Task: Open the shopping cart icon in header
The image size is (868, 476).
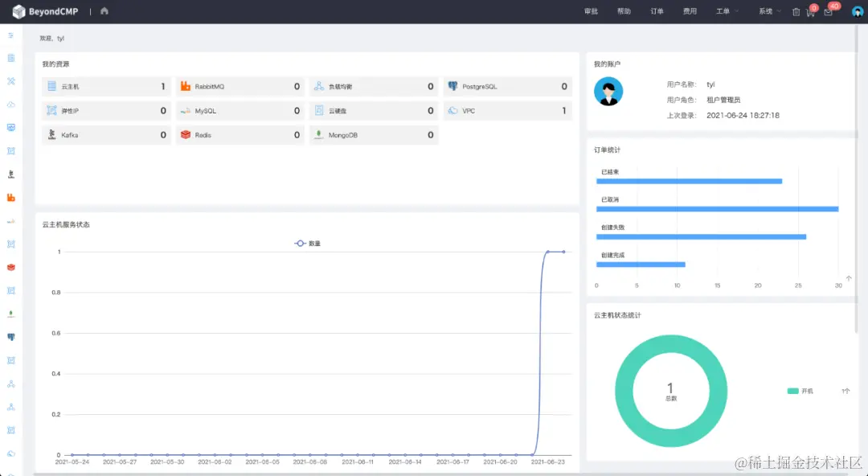Action: (x=810, y=11)
